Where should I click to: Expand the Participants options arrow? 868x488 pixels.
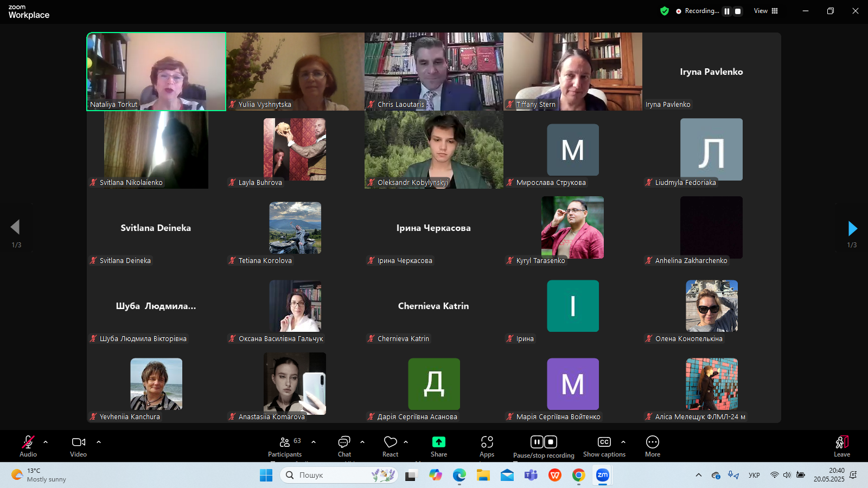(314, 442)
